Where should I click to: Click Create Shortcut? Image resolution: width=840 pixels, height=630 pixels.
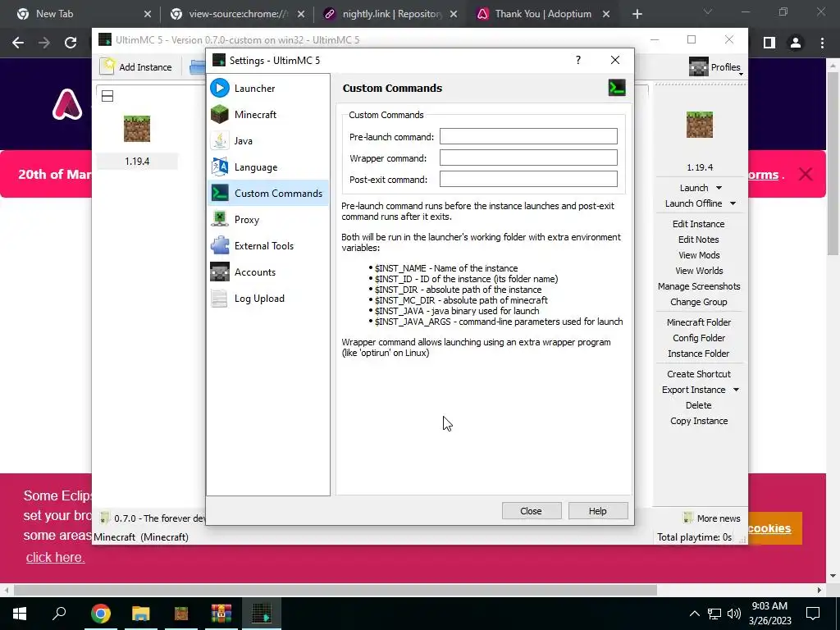(x=699, y=374)
